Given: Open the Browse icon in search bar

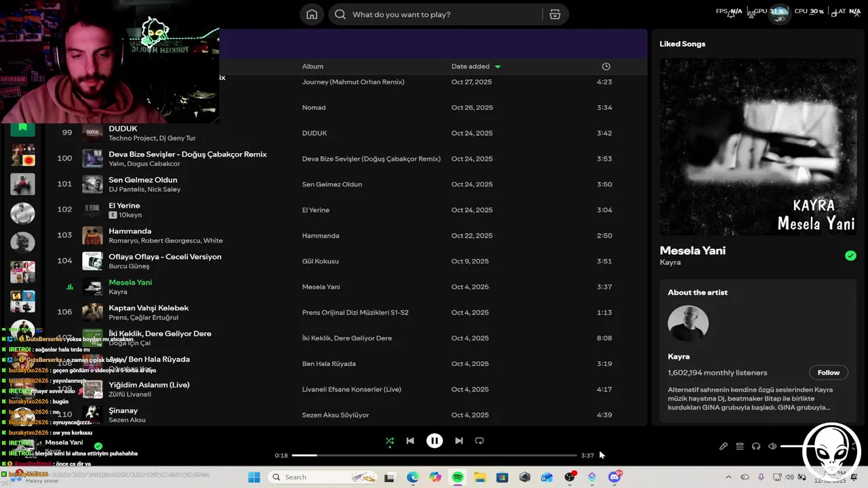Looking at the screenshot, I should point(555,14).
